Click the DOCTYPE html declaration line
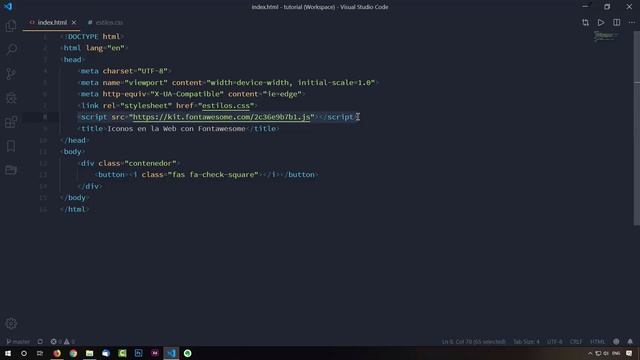This screenshot has height=360, width=640. (x=92, y=37)
